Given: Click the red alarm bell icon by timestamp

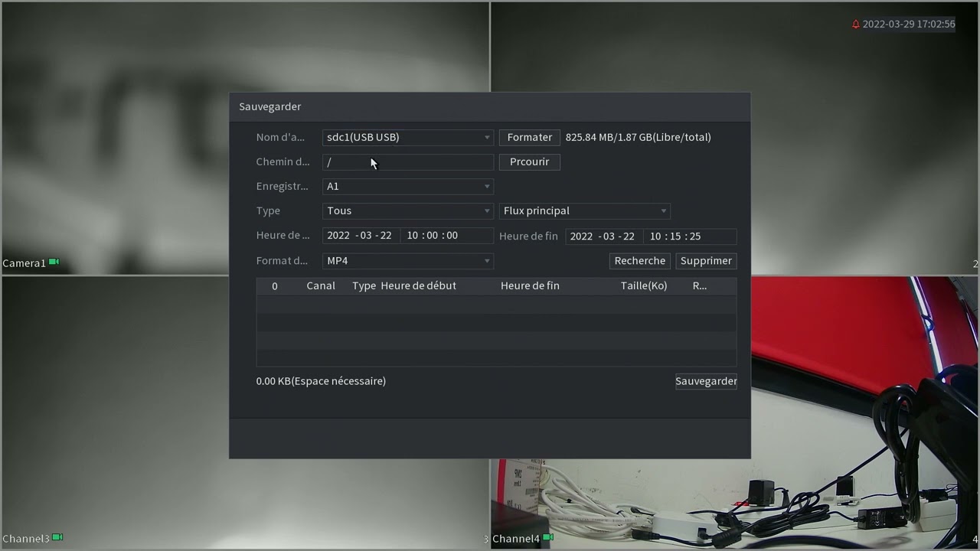Looking at the screenshot, I should pos(856,24).
